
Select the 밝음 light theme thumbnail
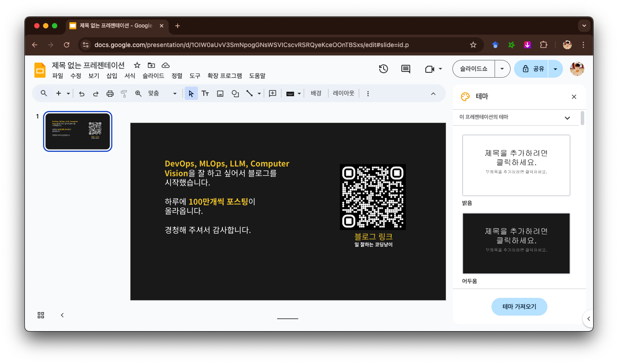[x=516, y=165]
